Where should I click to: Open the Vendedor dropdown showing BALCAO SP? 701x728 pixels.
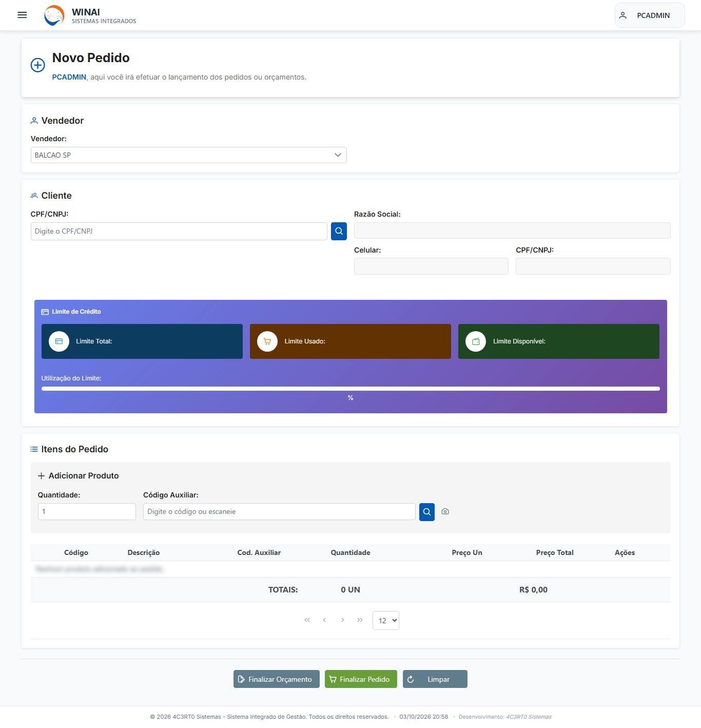189,155
